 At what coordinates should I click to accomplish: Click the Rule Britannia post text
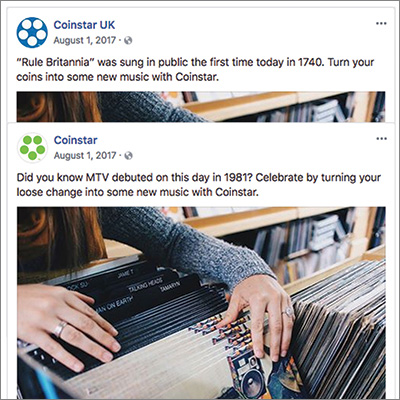point(195,69)
